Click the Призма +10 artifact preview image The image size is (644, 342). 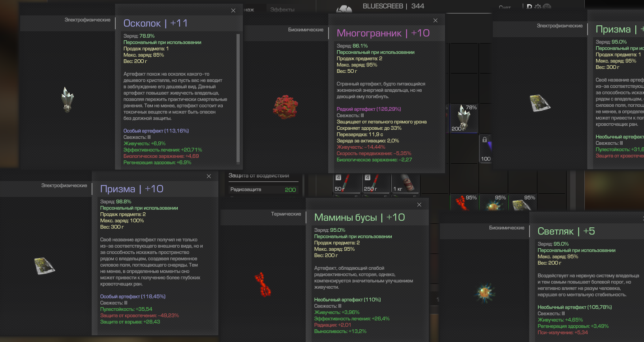point(44,266)
